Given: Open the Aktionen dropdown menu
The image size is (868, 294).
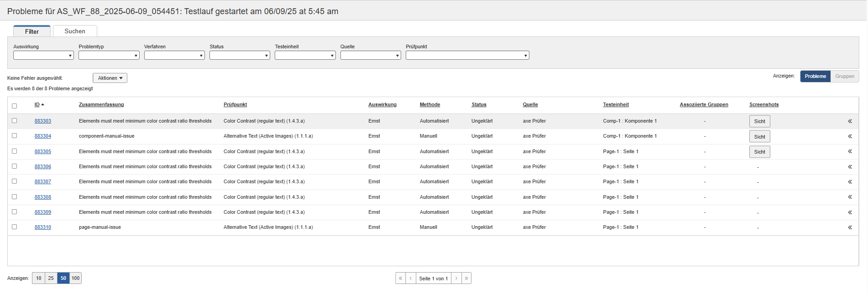Looking at the screenshot, I should [x=110, y=78].
